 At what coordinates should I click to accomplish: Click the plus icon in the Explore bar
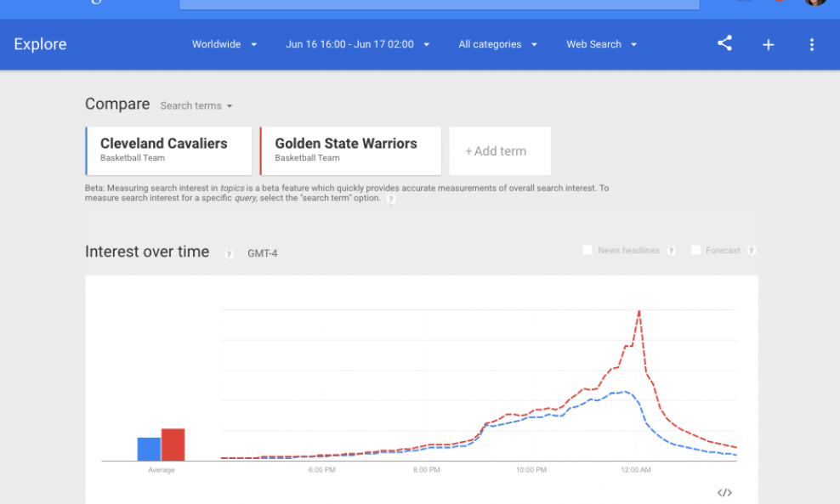click(769, 44)
